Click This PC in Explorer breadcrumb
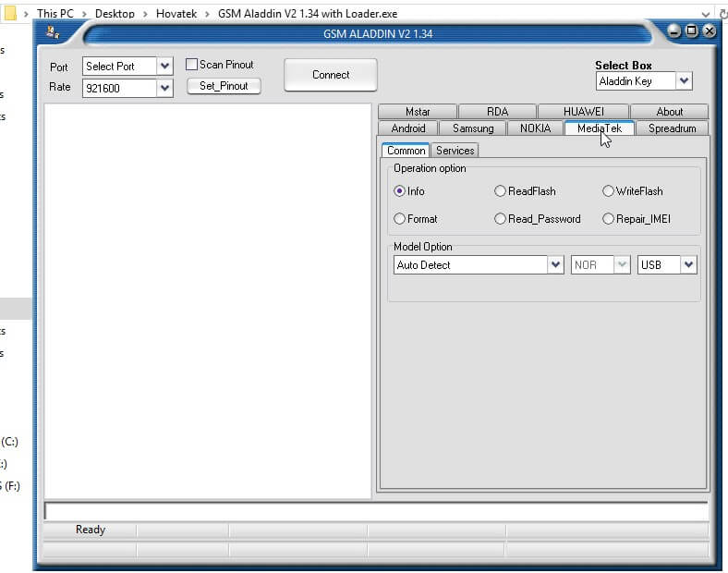728x573 pixels. tap(55, 14)
